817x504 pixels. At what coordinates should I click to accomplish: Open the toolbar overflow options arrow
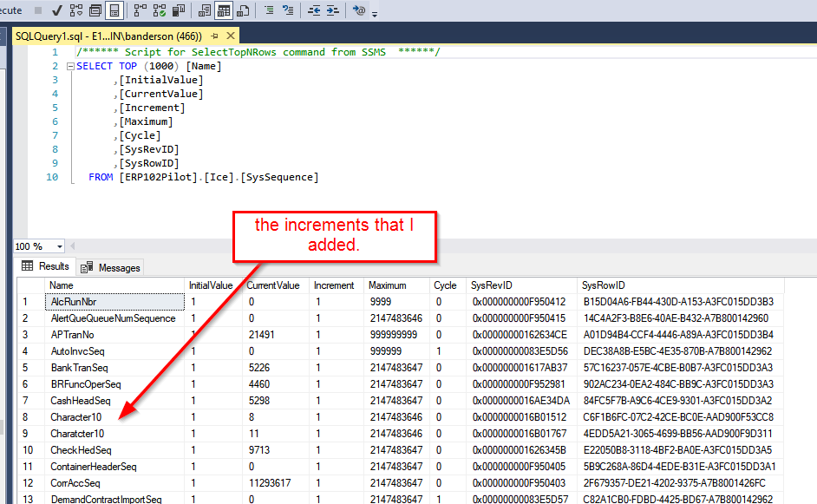[375, 15]
